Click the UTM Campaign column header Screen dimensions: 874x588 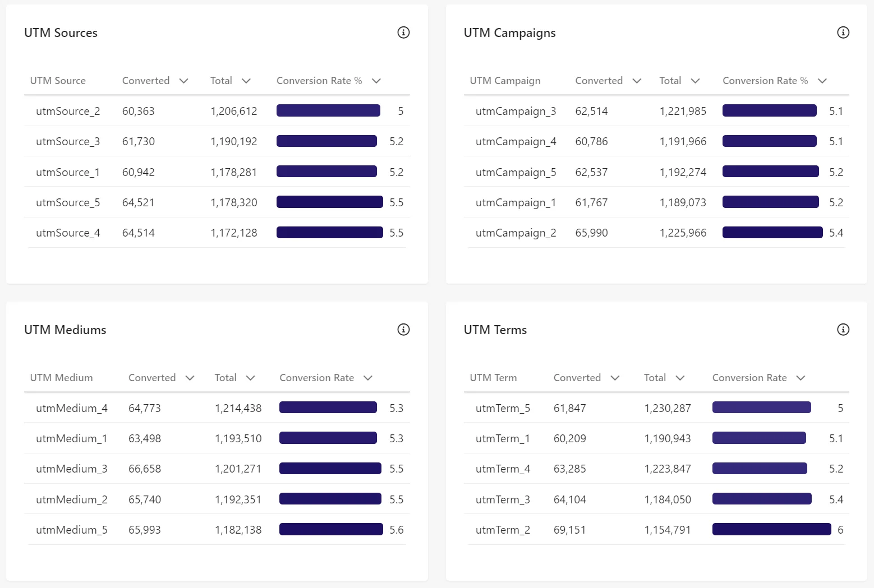click(505, 81)
